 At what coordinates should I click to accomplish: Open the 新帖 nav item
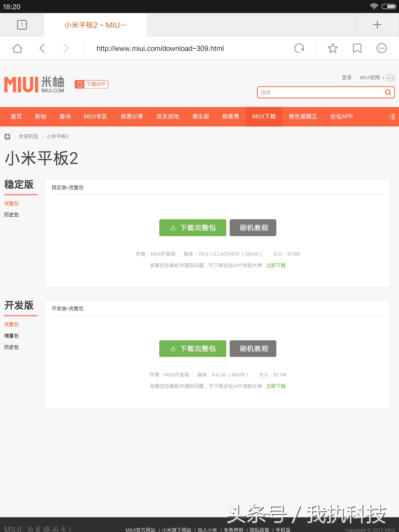41,117
